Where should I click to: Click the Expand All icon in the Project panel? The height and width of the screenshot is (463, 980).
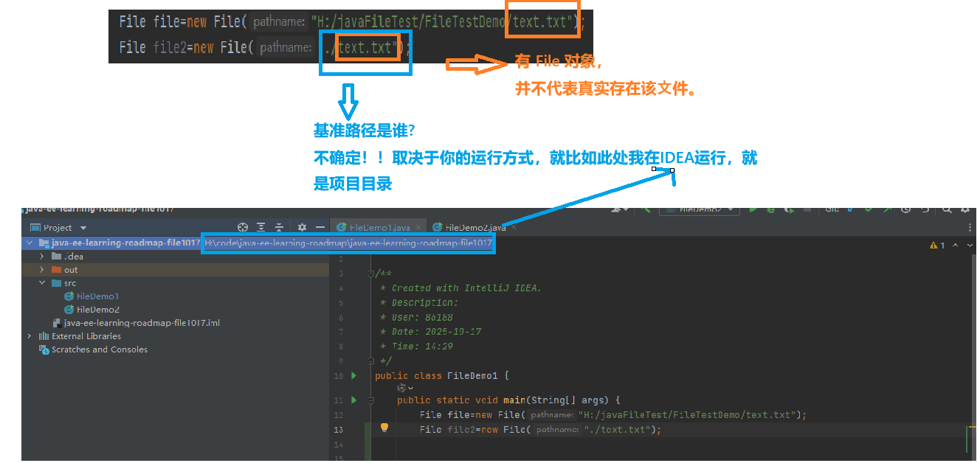point(261,227)
